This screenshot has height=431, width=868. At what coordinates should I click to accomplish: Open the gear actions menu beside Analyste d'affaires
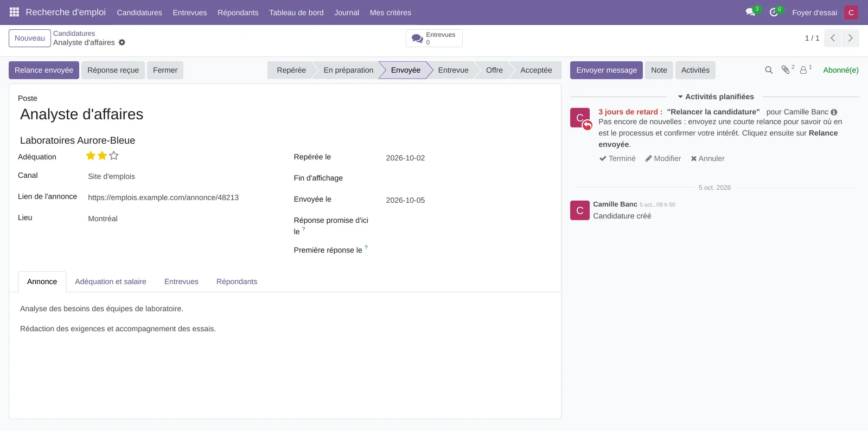pos(122,42)
